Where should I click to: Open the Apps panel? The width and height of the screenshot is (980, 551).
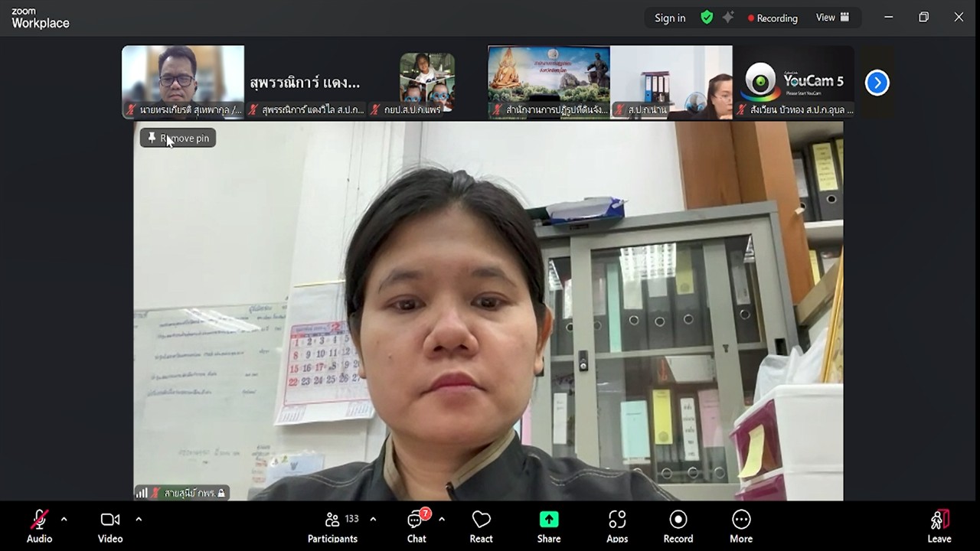coord(617,520)
